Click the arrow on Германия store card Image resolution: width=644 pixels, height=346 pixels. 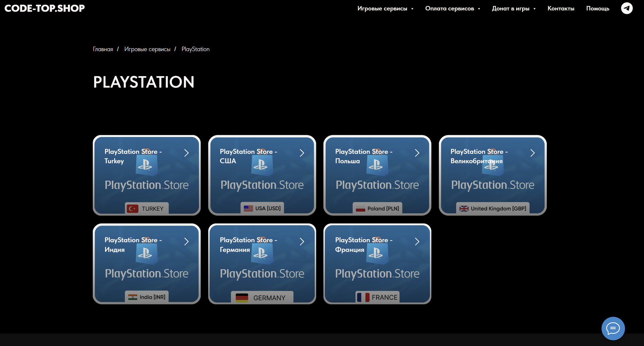[x=302, y=242]
